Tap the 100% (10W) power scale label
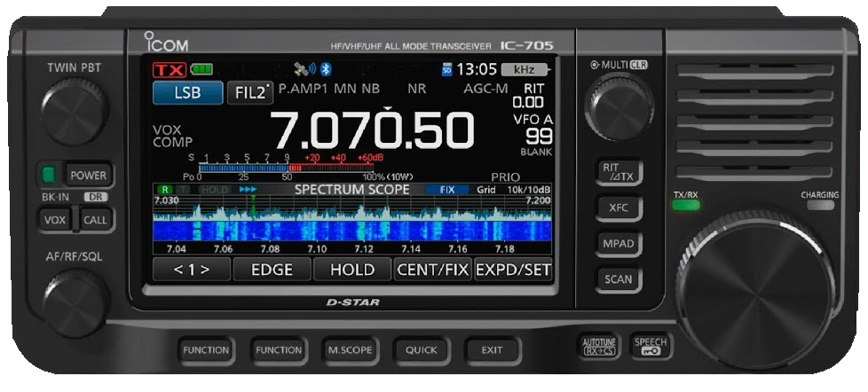 [388, 177]
